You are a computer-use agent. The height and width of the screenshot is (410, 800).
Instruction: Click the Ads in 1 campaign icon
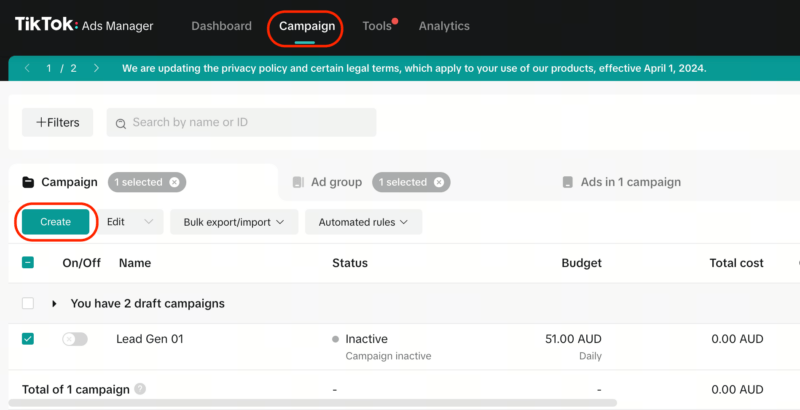tap(568, 182)
